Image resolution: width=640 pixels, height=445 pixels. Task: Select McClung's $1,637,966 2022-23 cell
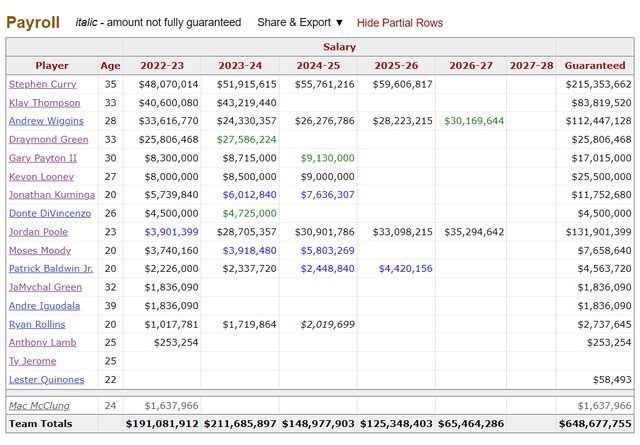click(x=162, y=406)
